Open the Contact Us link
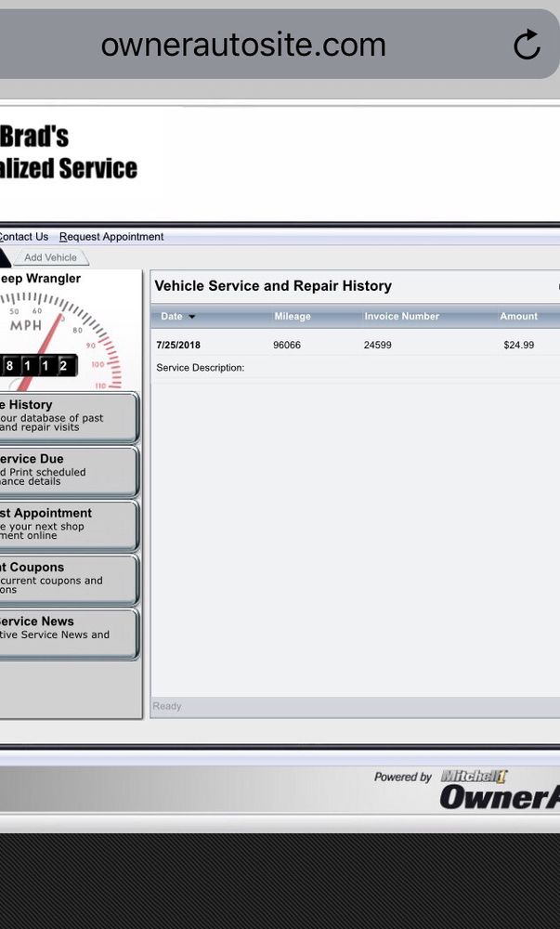560x929 pixels. [x=23, y=237]
